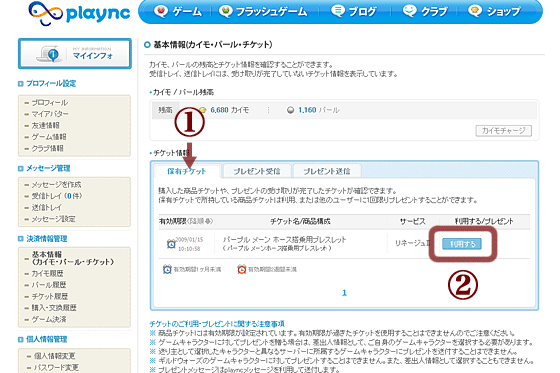This screenshot has height=373, width=560.
Task: Click the カイモチャージ button
Action: coord(504,131)
